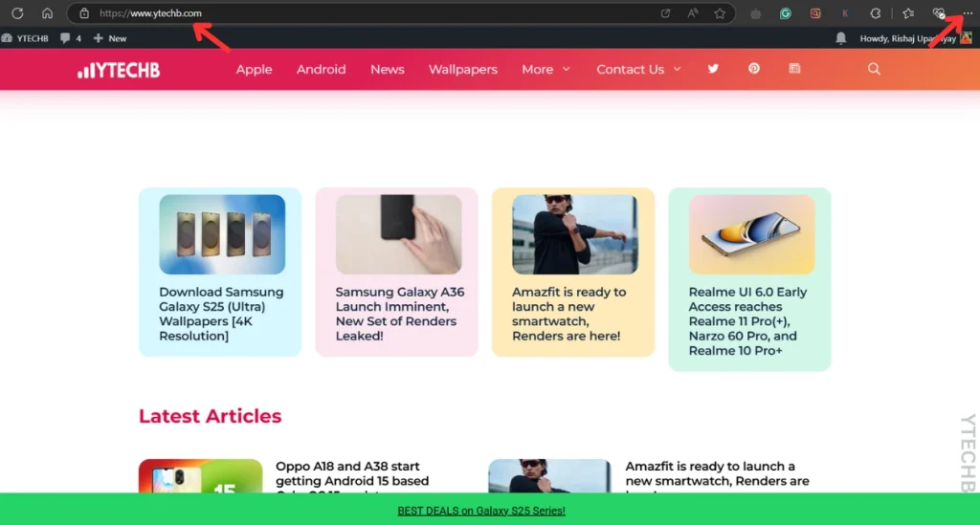Screen dimensions: 980x525
Task: Open the Android menu item
Action: click(x=322, y=69)
